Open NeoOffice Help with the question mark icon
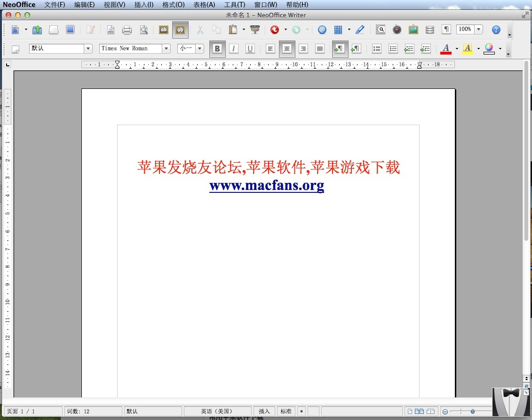Viewport: 532px width, 420px height. (x=496, y=30)
